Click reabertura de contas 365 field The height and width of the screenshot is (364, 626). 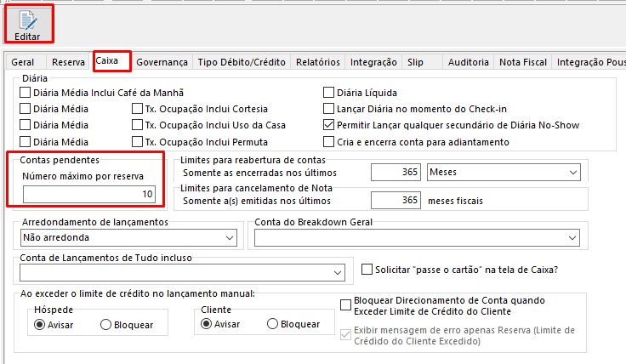(x=396, y=172)
